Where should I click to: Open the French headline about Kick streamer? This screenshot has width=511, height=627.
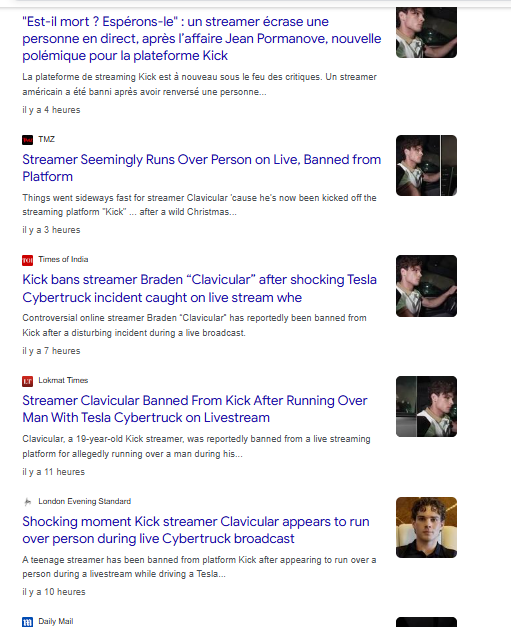[x=202, y=38]
